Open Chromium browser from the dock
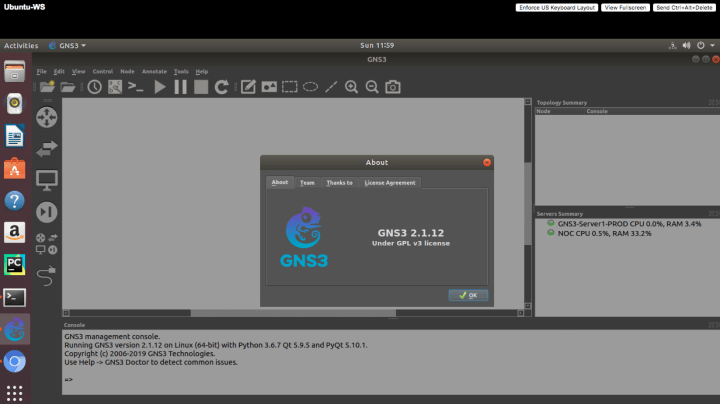 coord(15,362)
